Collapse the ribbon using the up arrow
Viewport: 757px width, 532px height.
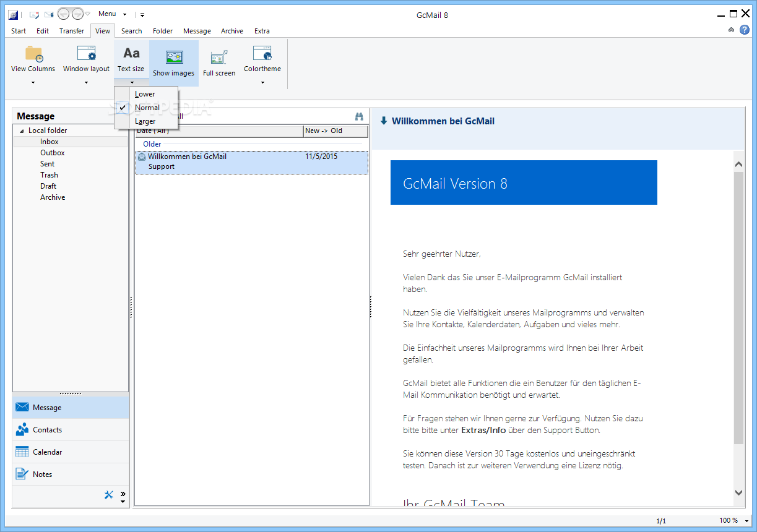coord(731,30)
